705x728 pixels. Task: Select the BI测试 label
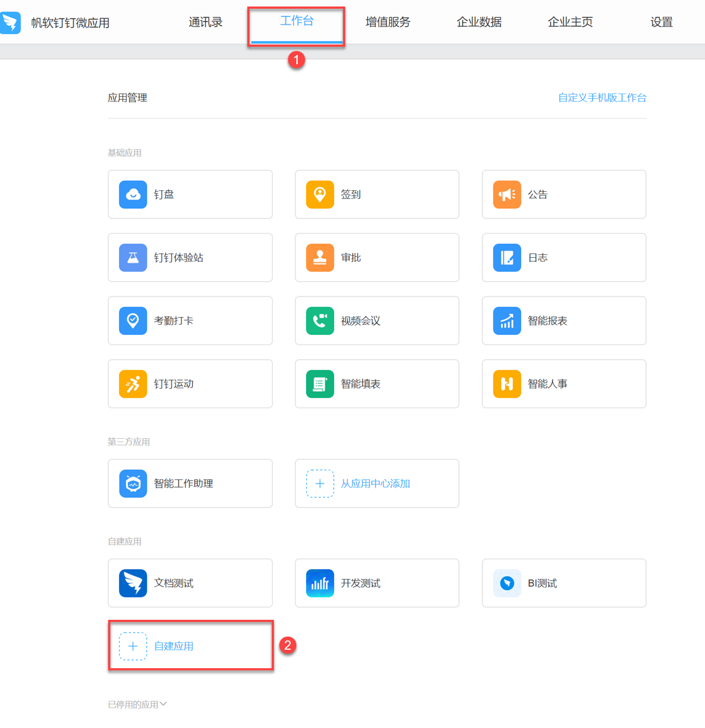pyautogui.click(x=542, y=583)
